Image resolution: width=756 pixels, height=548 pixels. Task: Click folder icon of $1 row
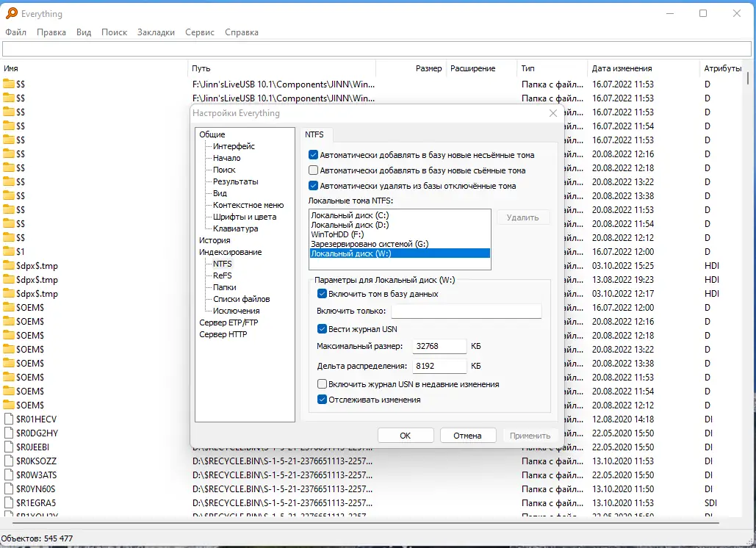point(9,251)
